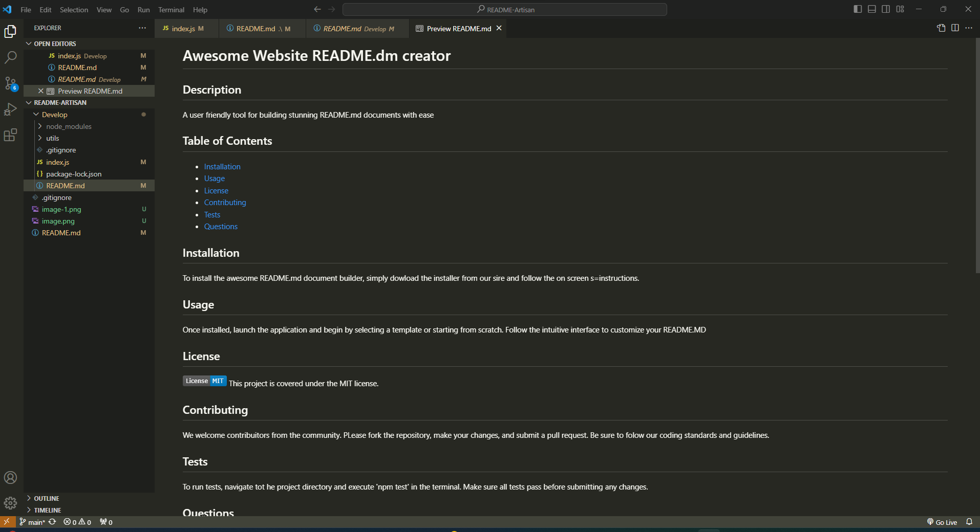Image resolution: width=980 pixels, height=532 pixels.
Task: Click the preview vertical scrollbar
Action: (x=977, y=156)
